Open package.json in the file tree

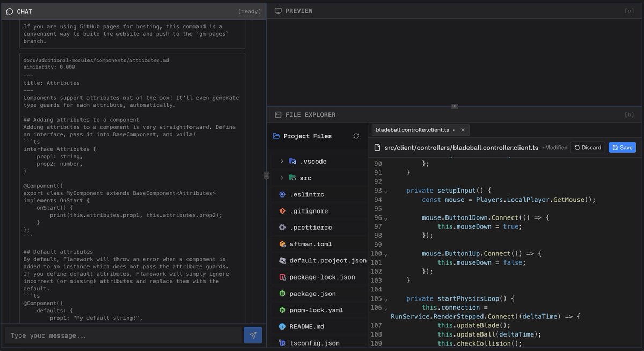(318, 294)
